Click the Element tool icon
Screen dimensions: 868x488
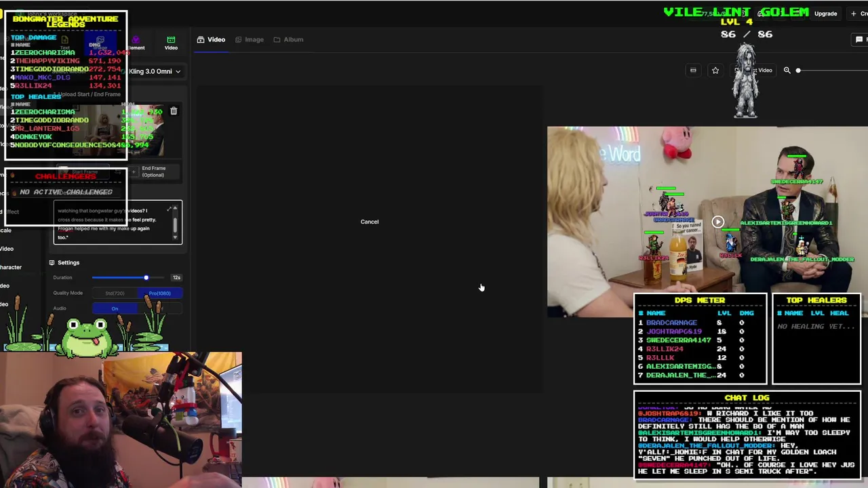136,43
